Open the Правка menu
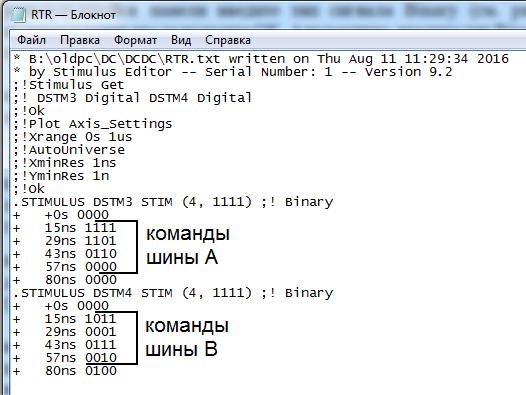This screenshot has height=395, width=526. point(80,40)
